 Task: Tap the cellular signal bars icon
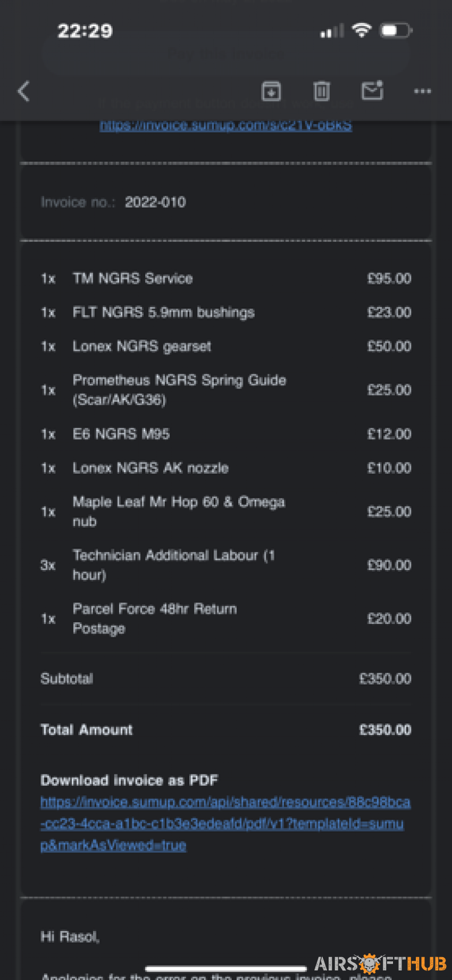pyautogui.click(x=332, y=31)
